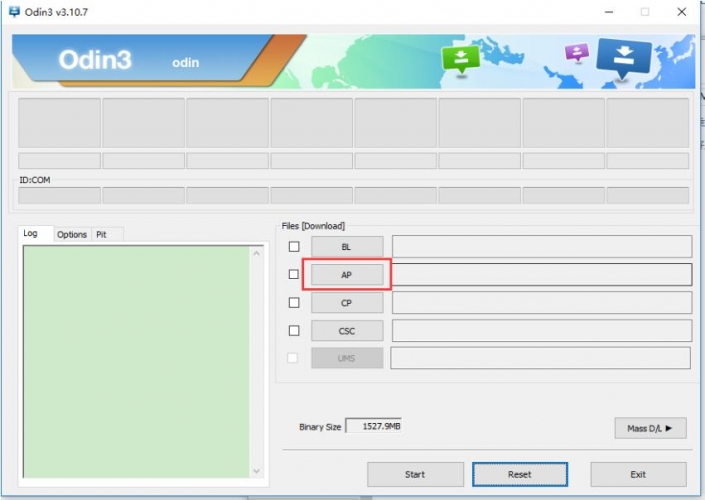Click the log scrollbar down arrow
The height and width of the screenshot is (500, 705).
256,471
